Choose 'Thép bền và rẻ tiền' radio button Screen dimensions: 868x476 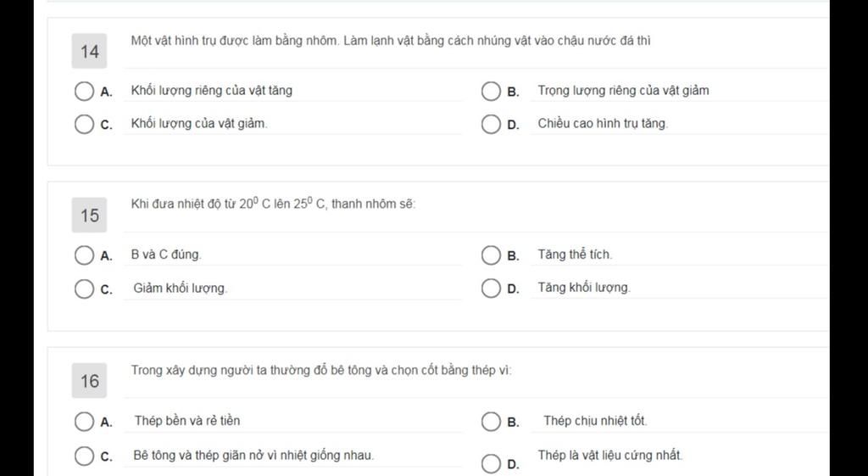click(84, 421)
